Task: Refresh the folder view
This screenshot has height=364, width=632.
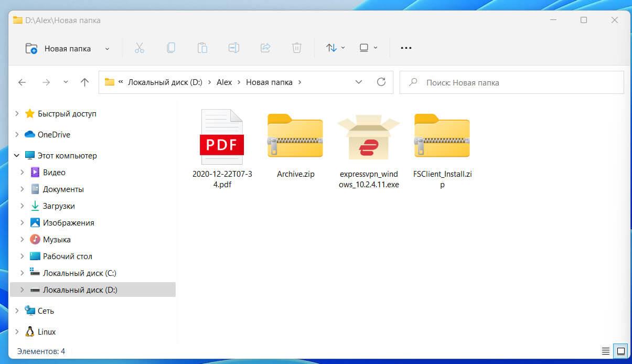Action: pos(381,82)
